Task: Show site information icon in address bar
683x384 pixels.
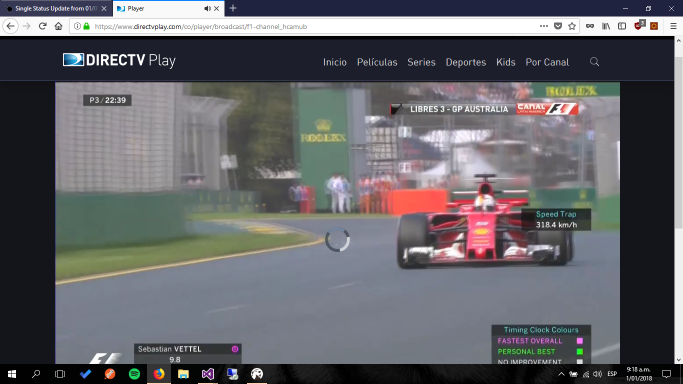Action: pyautogui.click(x=77, y=26)
